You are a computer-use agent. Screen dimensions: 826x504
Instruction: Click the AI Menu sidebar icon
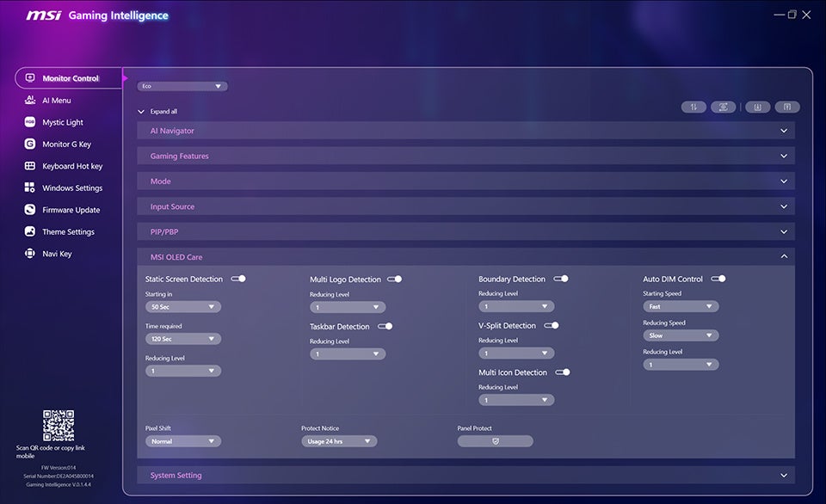[30, 100]
